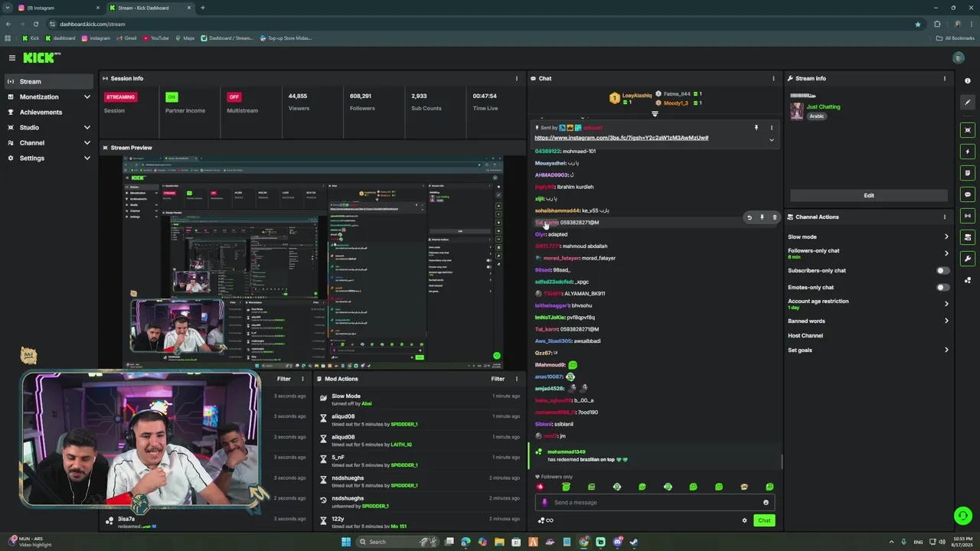This screenshot has width=980, height=551.
Task: Open Steam from the taskbar
Action: tap(634, 542)
